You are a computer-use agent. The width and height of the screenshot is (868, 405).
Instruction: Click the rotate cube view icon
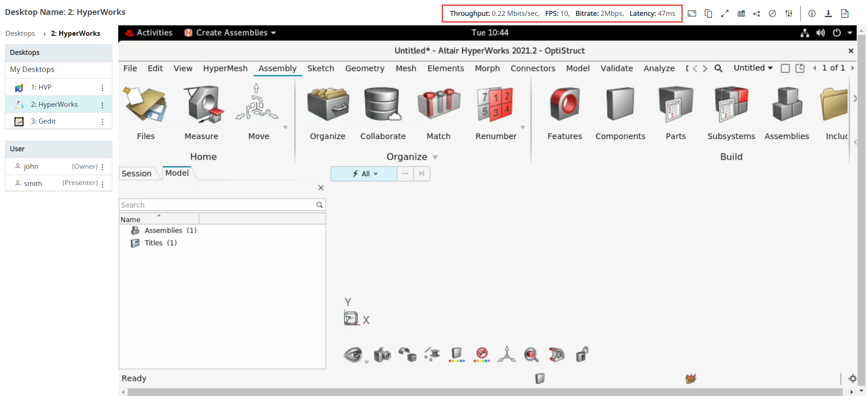coord(407,354)
